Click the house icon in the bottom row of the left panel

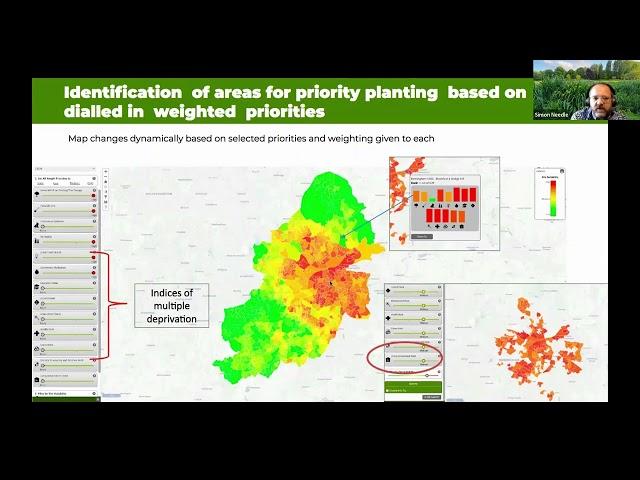[x=37, y=379]
